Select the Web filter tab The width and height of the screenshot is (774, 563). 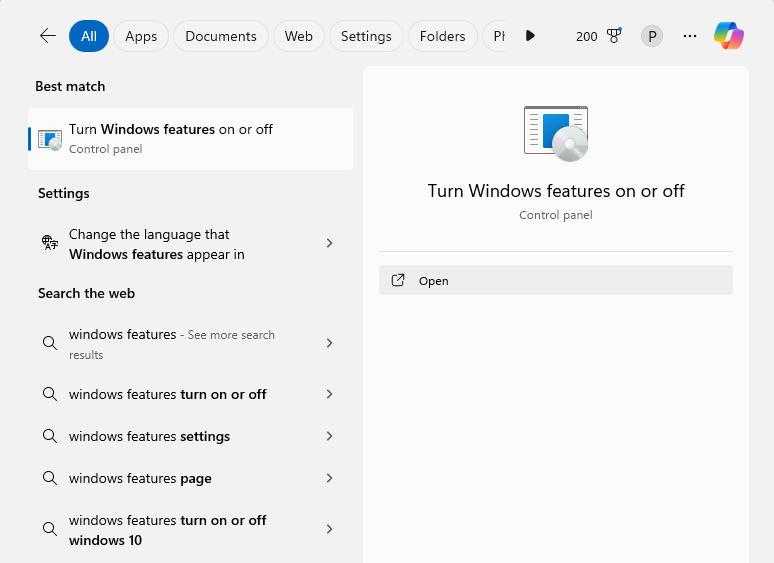click(x=298, y=36)
